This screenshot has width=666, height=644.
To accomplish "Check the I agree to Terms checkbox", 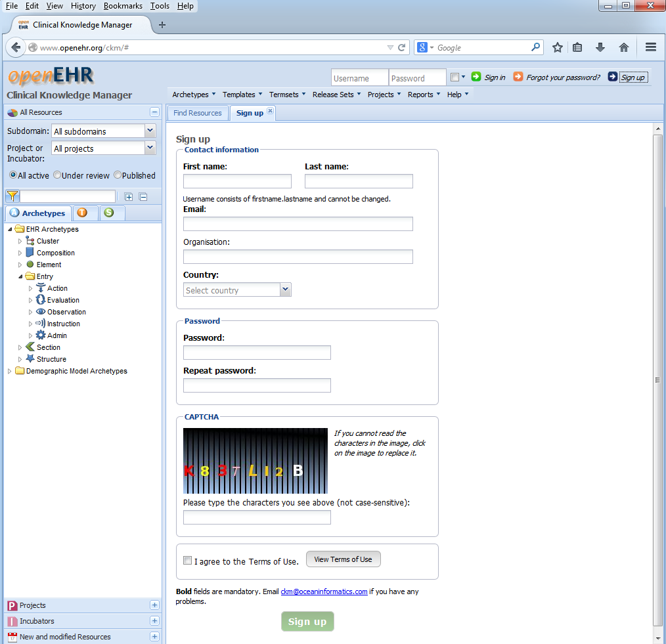I will [x=188, y=561].
